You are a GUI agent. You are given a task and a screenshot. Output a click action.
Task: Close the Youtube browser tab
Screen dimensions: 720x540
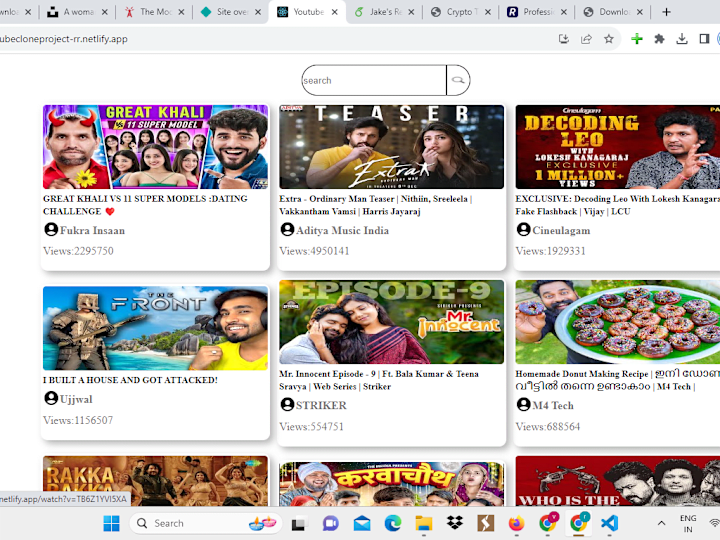(x=335, y=12)
